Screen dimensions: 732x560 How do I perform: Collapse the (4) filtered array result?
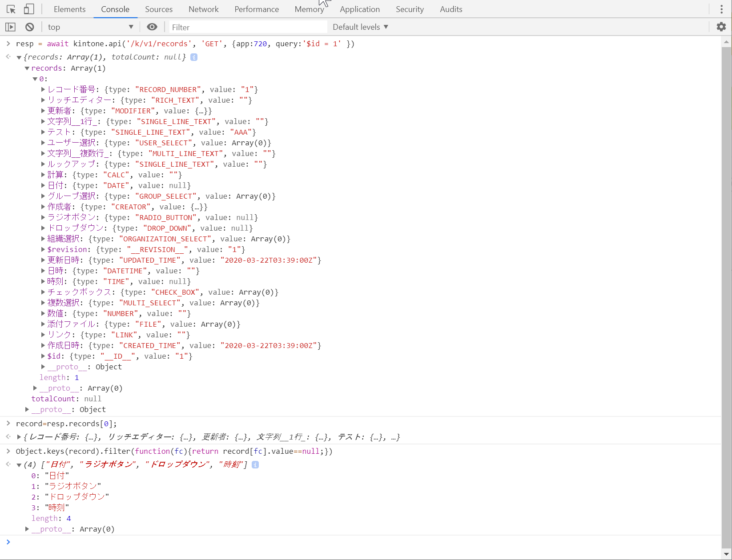pyautogui.click(x=19, y=465)
